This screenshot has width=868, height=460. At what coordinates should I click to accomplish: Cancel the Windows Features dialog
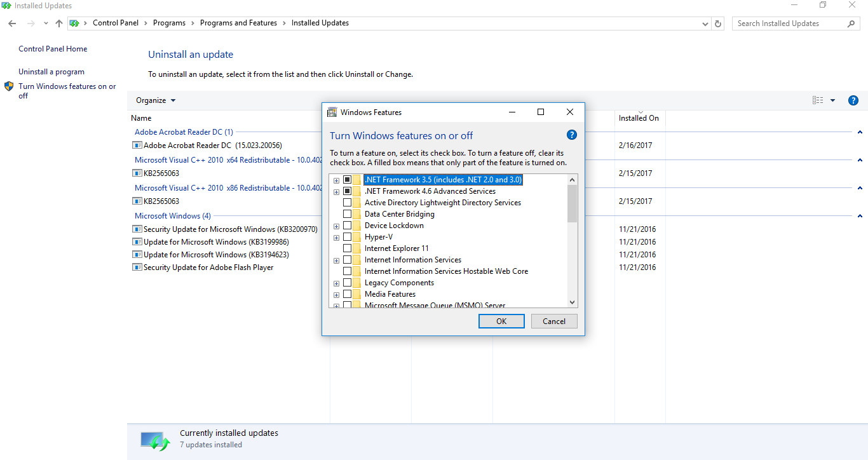(554, 321)
